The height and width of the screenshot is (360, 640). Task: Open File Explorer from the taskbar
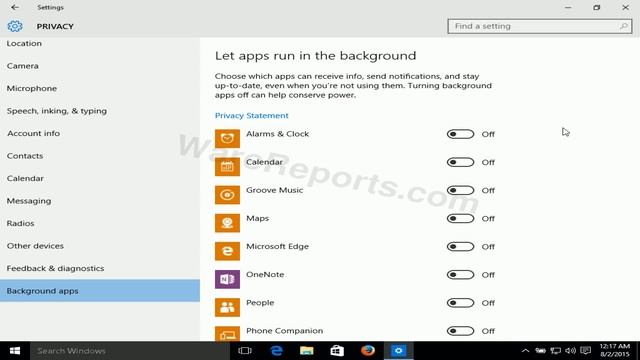pos(307,351)
